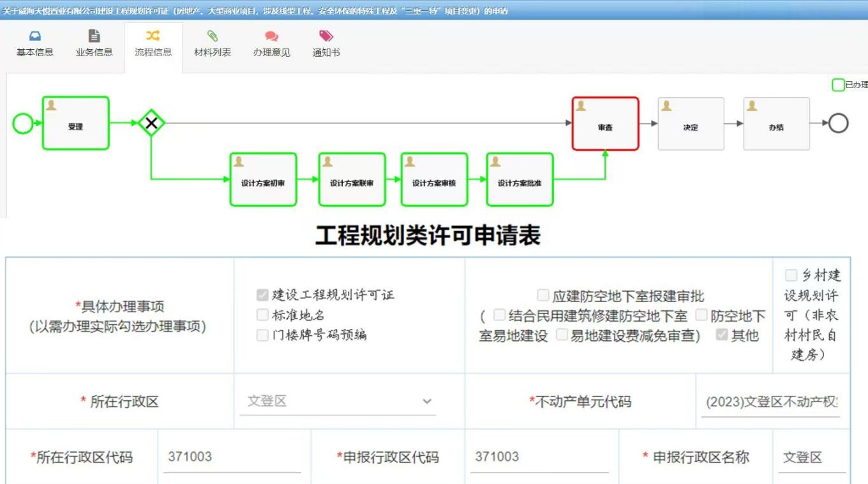Enable the 应建防空地下室报建审批 checkbox

coord(542,295)
